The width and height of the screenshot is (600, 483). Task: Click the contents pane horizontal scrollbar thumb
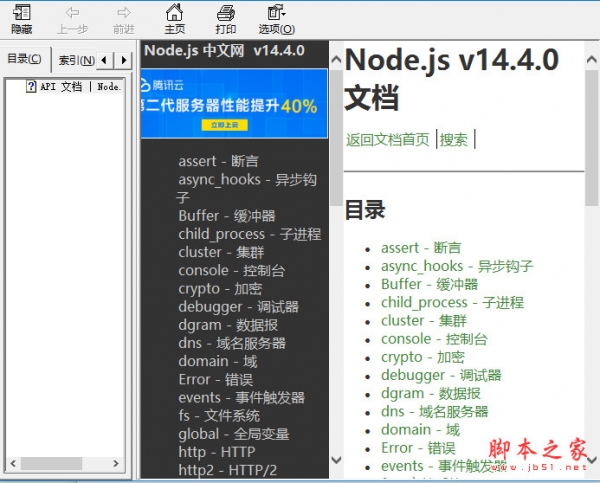coord(51,463)
